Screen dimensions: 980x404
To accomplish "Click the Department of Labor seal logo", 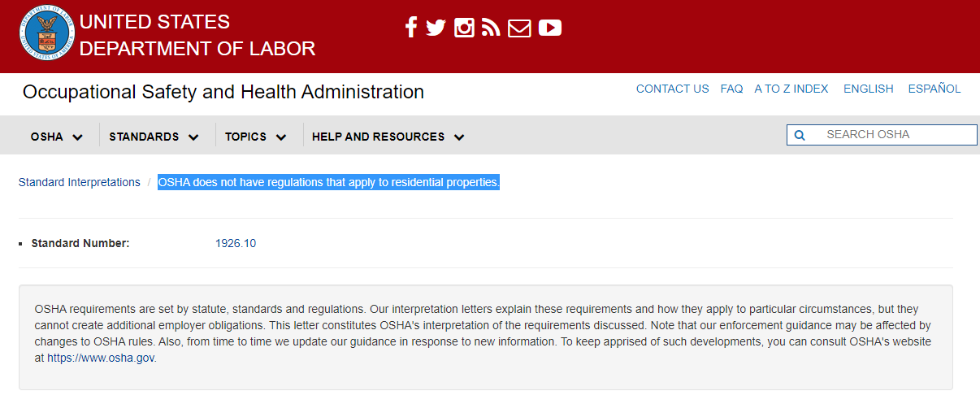I will tap(45, 36).
